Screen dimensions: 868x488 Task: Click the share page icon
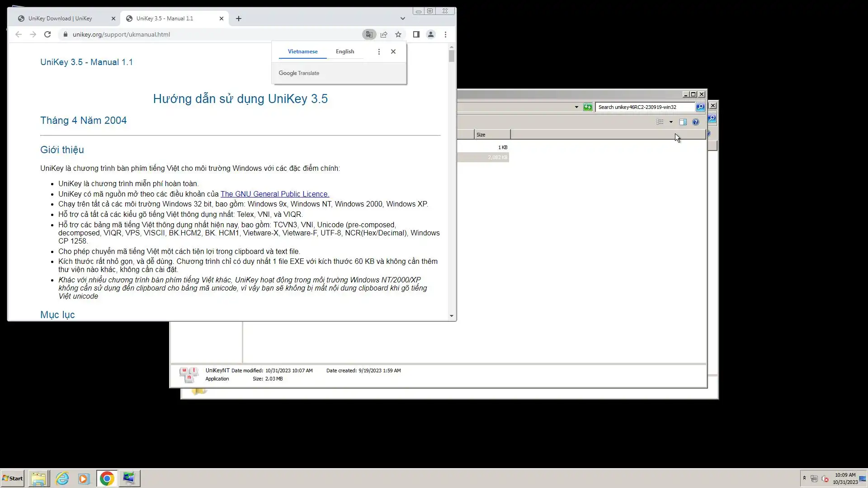[x=384, y=34]
